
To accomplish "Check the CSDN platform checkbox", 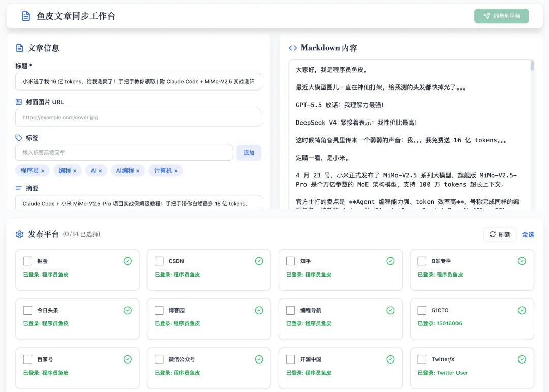I will [159, 261].
